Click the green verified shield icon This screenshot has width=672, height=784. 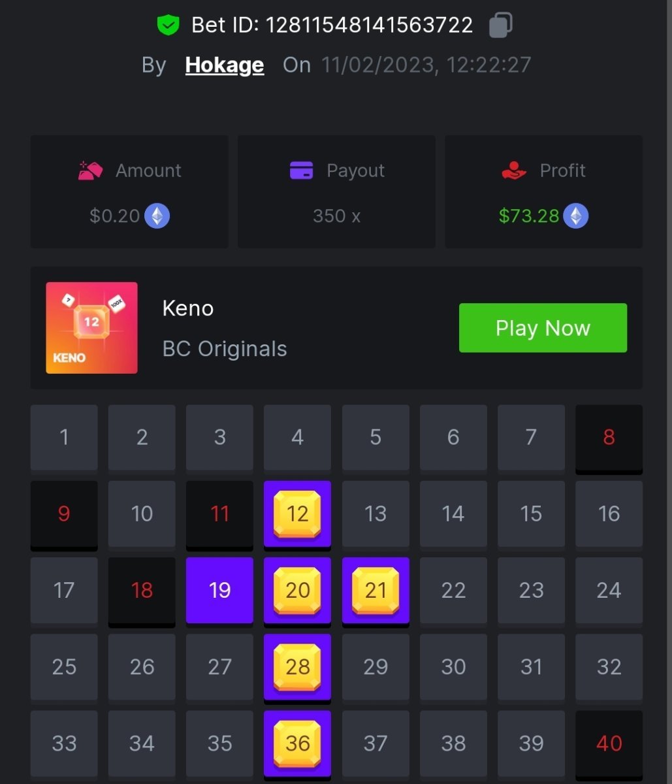point(168,25)
